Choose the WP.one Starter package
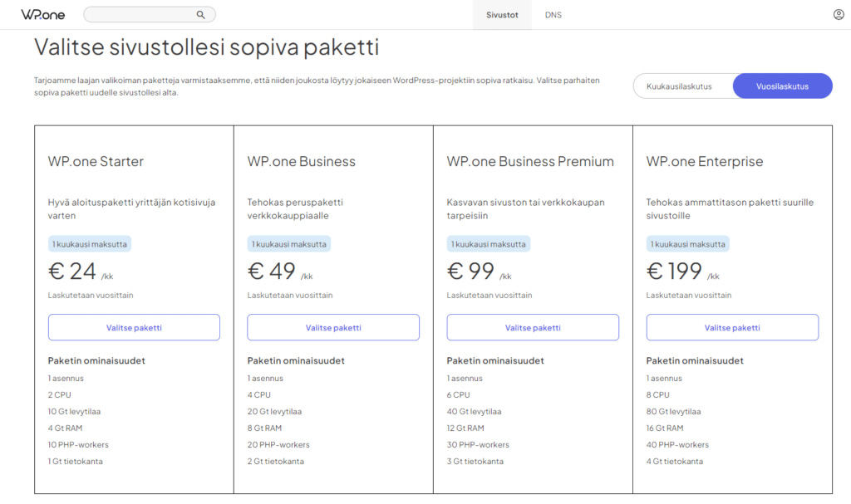Screen dimensions: 851x504 [x=134, y=327]
